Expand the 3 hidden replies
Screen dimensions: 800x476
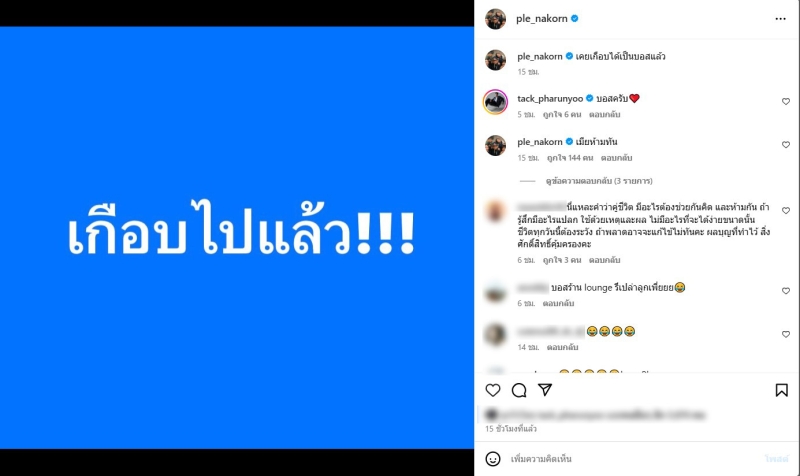pyautogui.click(x=599, y=181)
